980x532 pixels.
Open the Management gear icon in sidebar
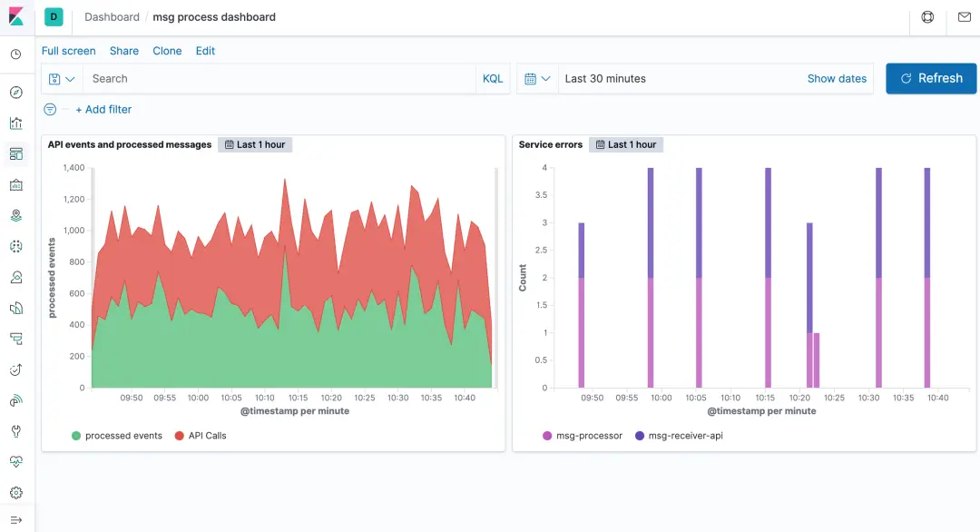tap(16, 493)
